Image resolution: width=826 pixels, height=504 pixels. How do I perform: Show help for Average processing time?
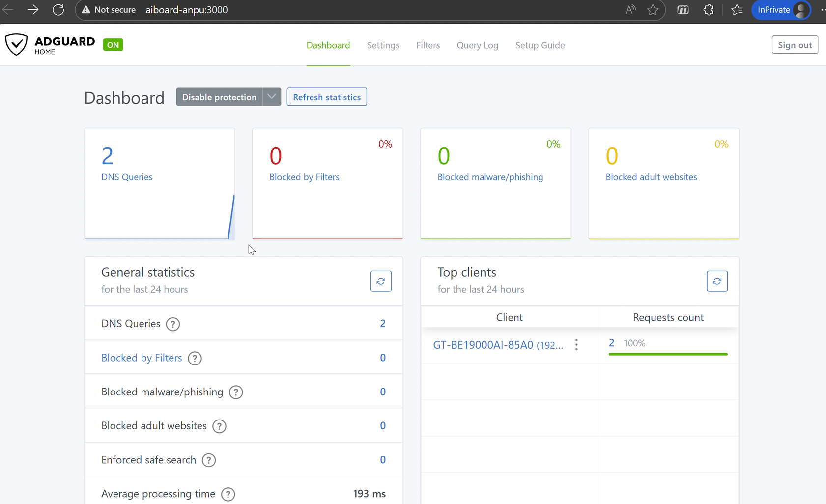(x=228, y=494)
